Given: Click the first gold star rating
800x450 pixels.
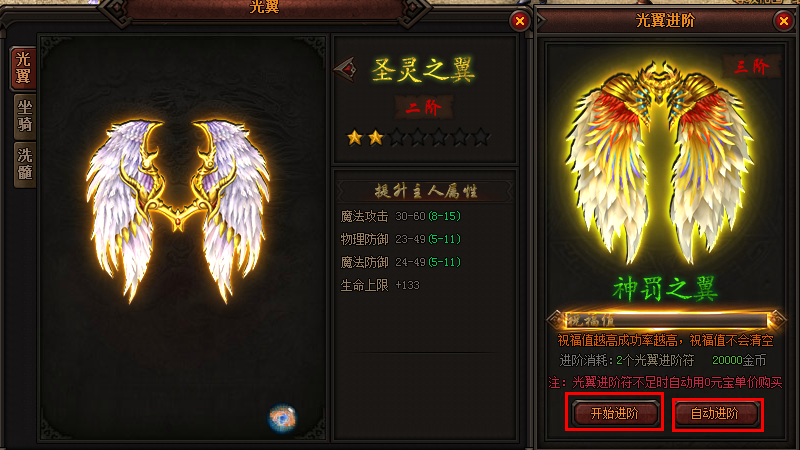Looking at the screenshot, I should click(355, 137).
